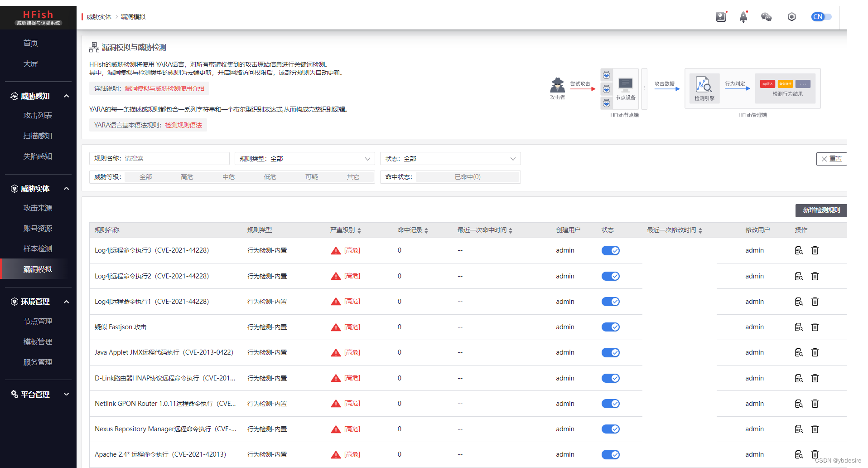The height and width of the screenshot is (468, 868).
Task: Disable the 疑似 Fastjson 攻击 rule switch
Action: click(610, 327)
